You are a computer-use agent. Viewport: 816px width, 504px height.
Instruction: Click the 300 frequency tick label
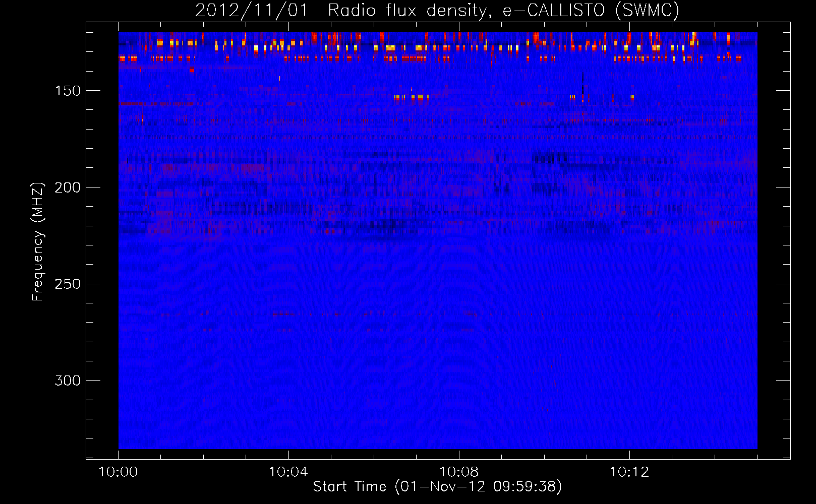(x=68, y=381)
